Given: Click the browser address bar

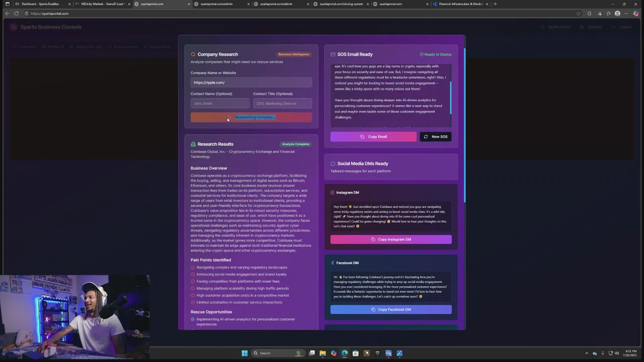Looking at the screenshot, I should coord(302,14).
